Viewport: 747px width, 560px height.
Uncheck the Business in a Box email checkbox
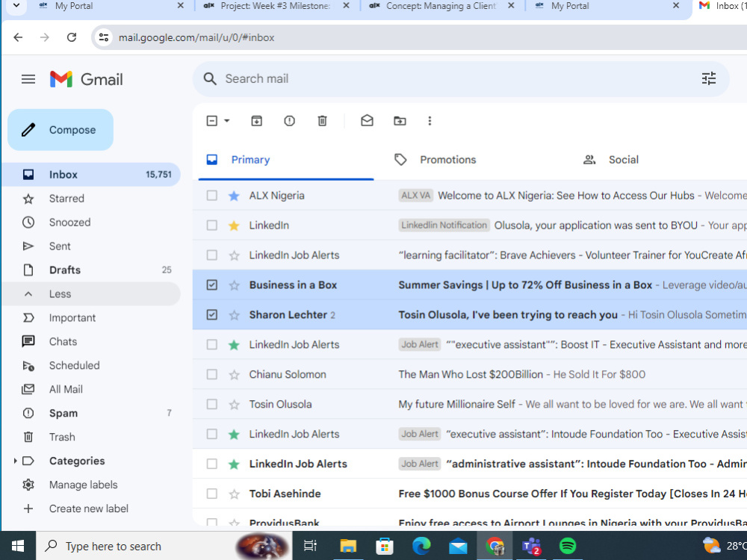pos(211,285)
